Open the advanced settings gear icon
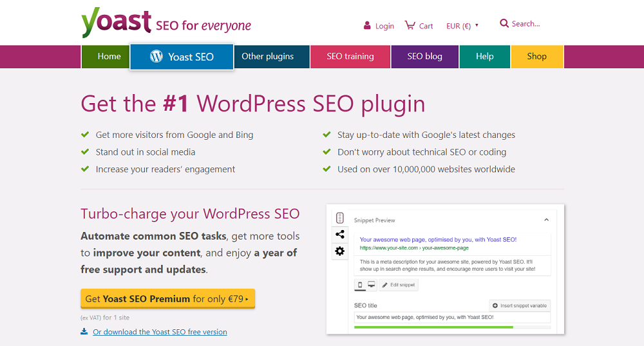Image resolution: width=644 pixels, height=346 pixels. pyautogui.click(x=340, y=251)
